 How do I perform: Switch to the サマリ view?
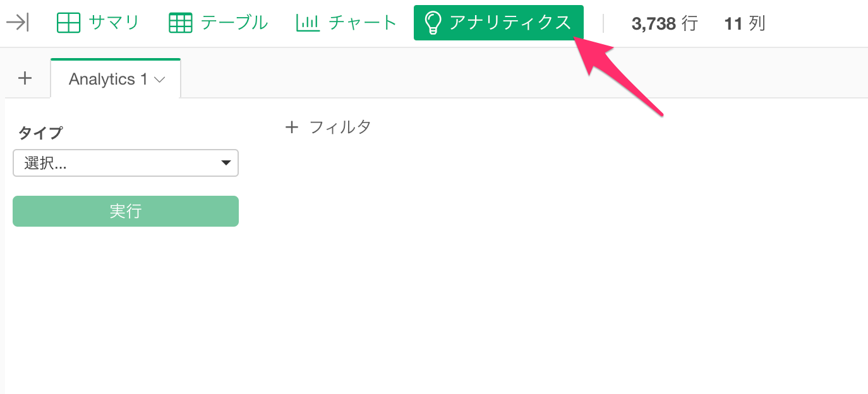click(x=98, y=23)
